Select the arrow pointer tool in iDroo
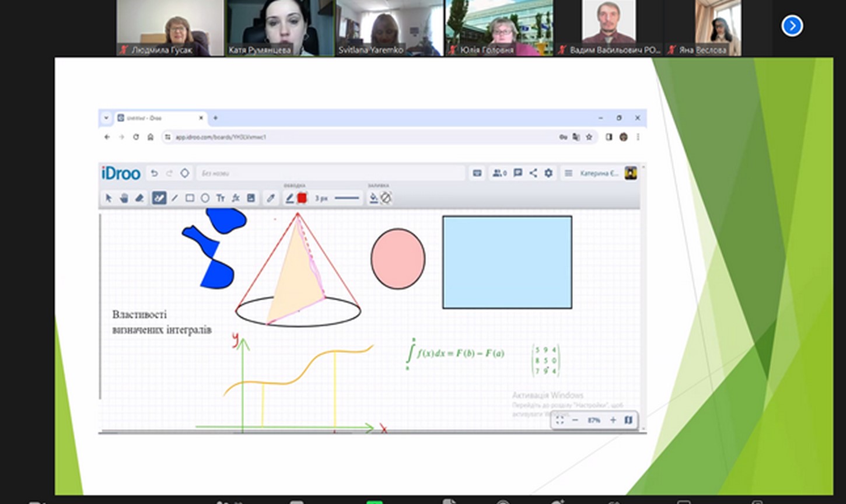This screenshot has width=846, height=504. tap(109, 198)
